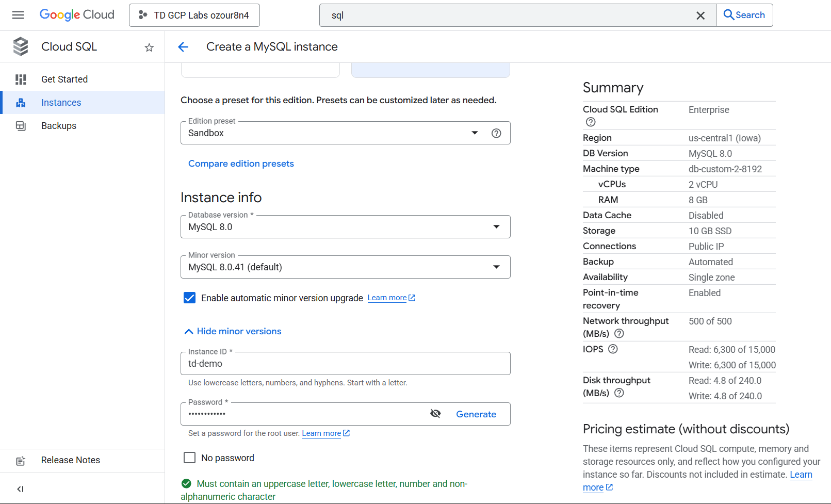Open Get Started in the sidebar
The height and width of the screenshot is (504, 831).
pyautogui.click(x=64, y=79)
